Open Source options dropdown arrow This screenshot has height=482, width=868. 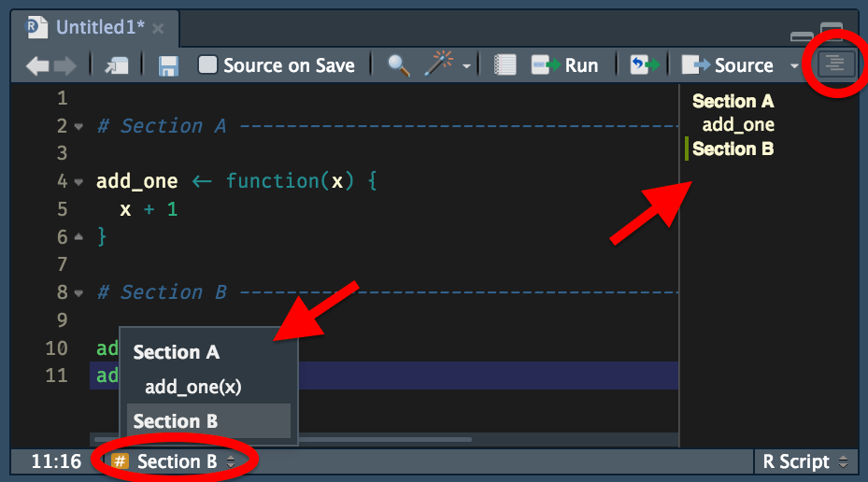(x=794, y=65)
